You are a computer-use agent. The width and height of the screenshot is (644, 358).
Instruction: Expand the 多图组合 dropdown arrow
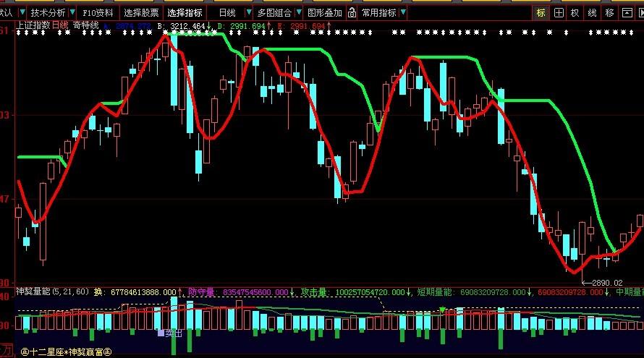pos(297,13)
